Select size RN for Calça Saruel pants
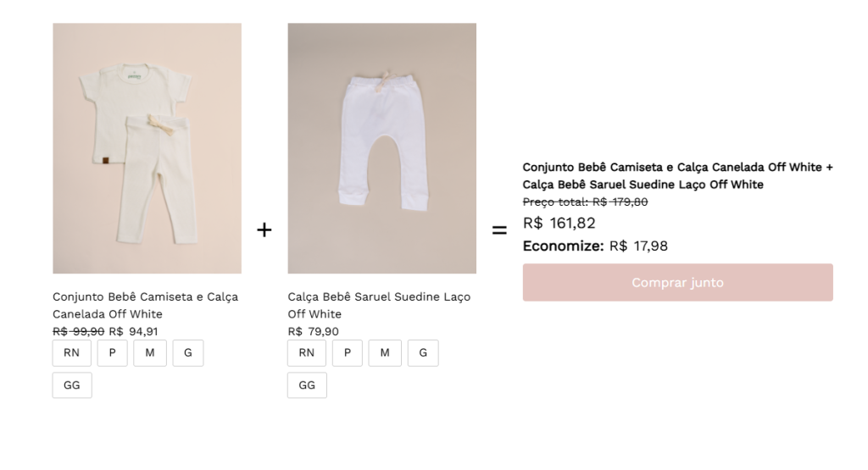Viewport: 868px width, 470px height. pos(307,353)
